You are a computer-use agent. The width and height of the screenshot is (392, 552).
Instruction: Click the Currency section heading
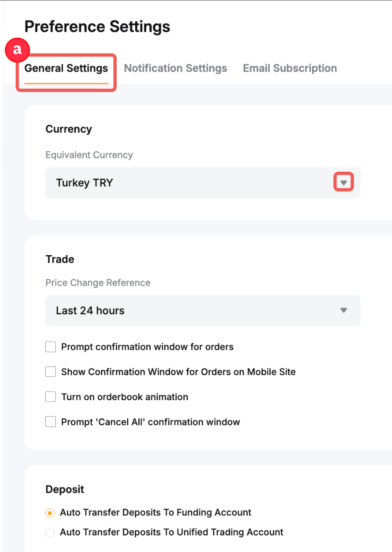(69, 129)
